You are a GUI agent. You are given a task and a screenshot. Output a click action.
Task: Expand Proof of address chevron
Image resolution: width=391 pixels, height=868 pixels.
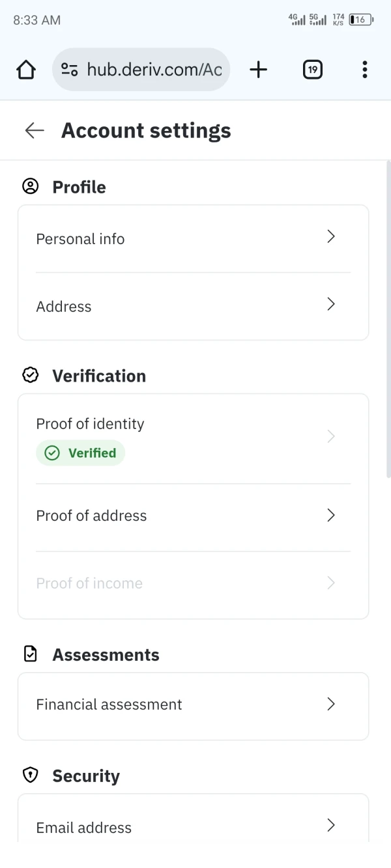(331, 515)
